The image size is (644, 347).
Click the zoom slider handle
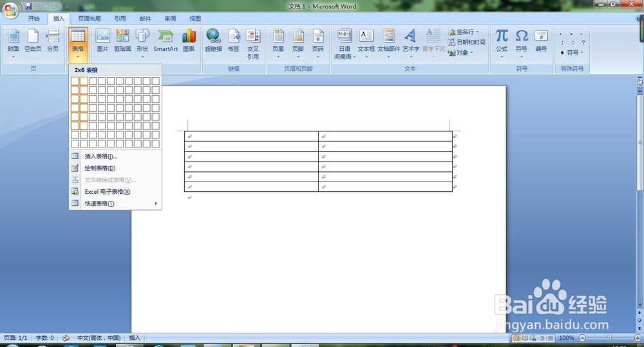point(609,337)
